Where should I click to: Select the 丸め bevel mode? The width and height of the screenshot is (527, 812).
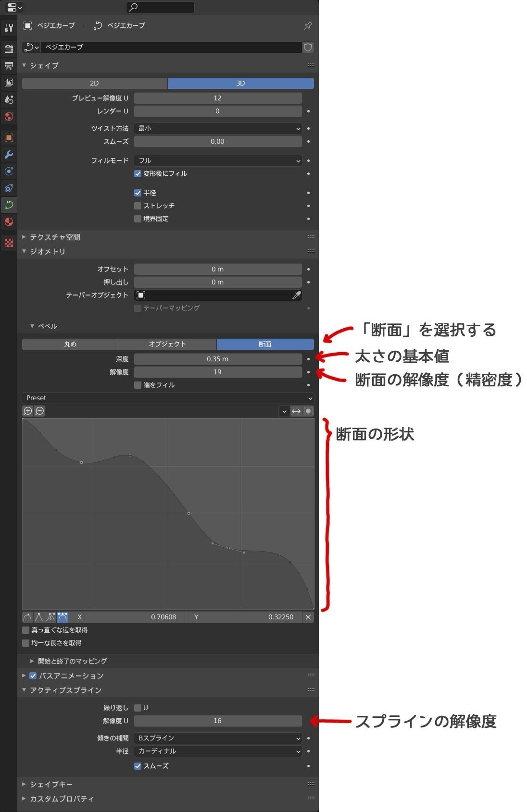(x=70, y=344)
